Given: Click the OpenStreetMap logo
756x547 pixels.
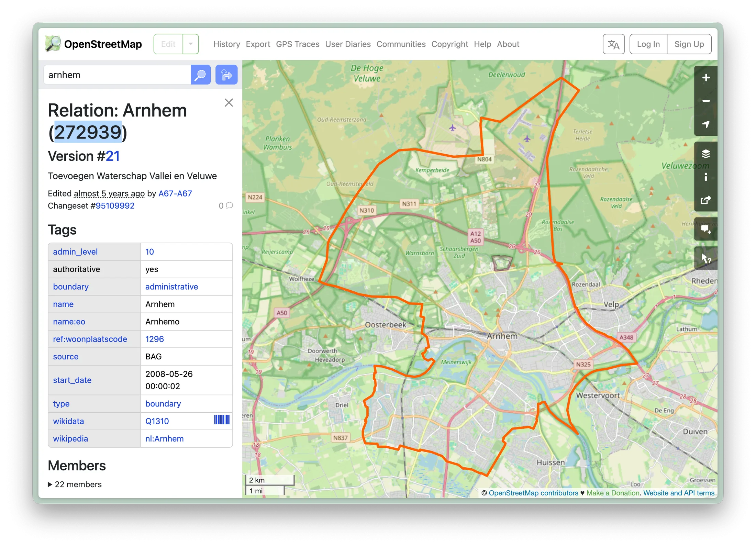Looking at the screenshot, I should [x=93, y=44].
